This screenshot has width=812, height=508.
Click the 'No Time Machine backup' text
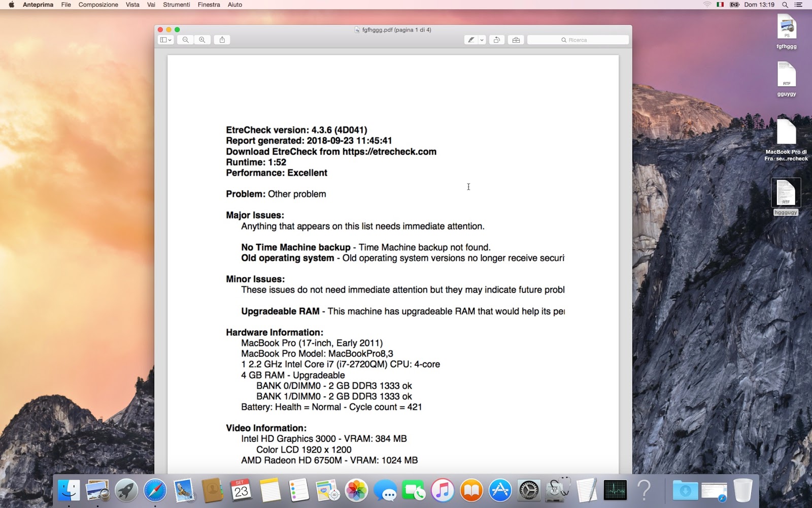tap(296, 247)
